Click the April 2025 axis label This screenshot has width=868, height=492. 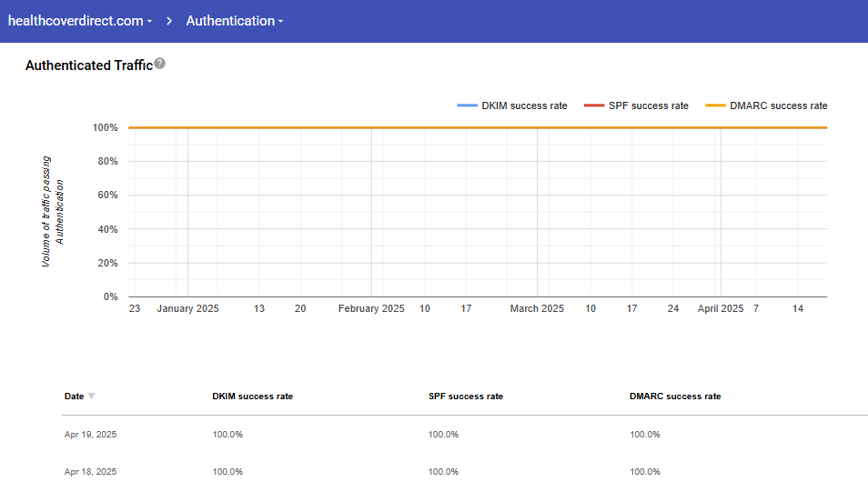point(721,309)
